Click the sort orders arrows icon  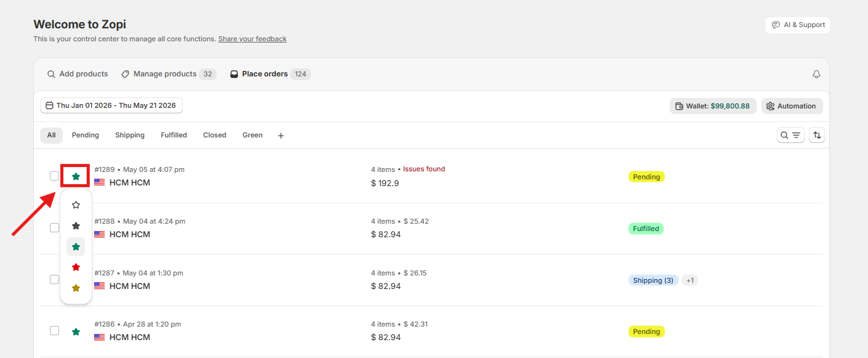(817, 135)
